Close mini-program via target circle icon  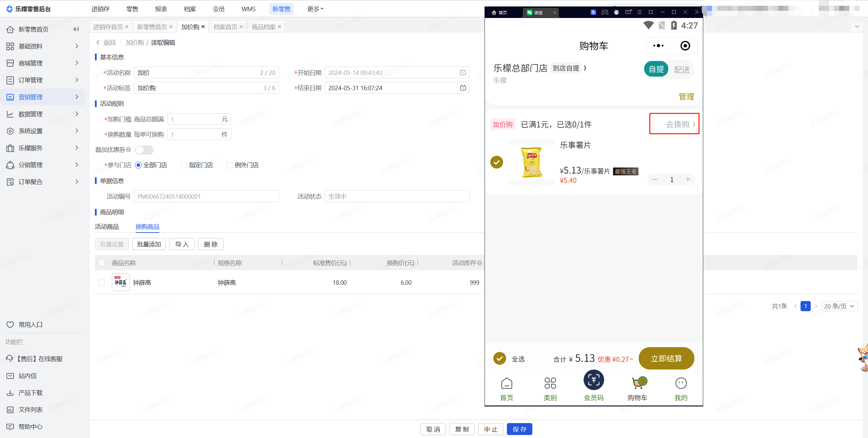(x=685, y=46)
